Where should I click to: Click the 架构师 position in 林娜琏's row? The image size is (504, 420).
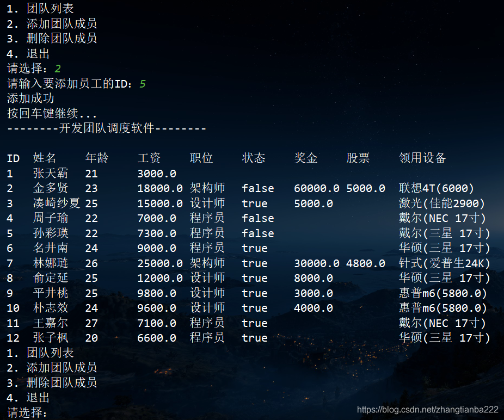tap(207, 263)
